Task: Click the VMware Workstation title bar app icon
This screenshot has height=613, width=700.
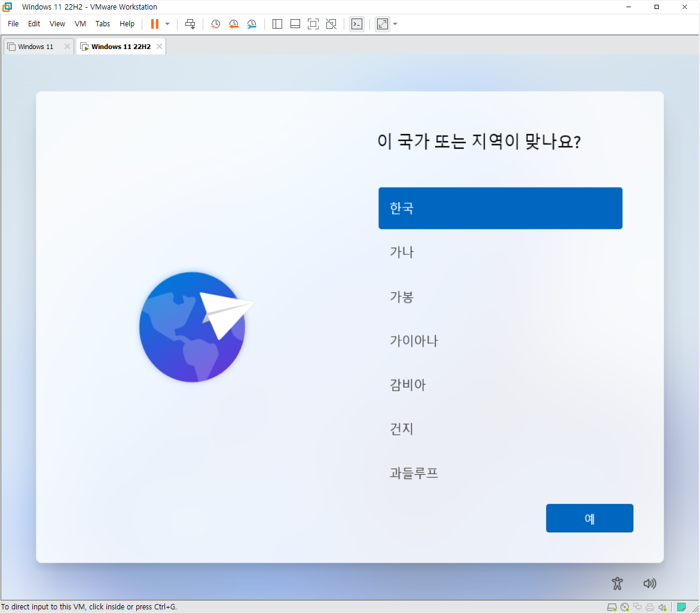Action: [7, 7]
